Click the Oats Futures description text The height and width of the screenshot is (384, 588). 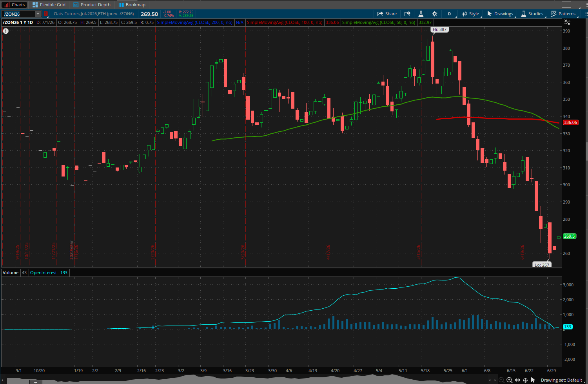(x=94, y=14)
